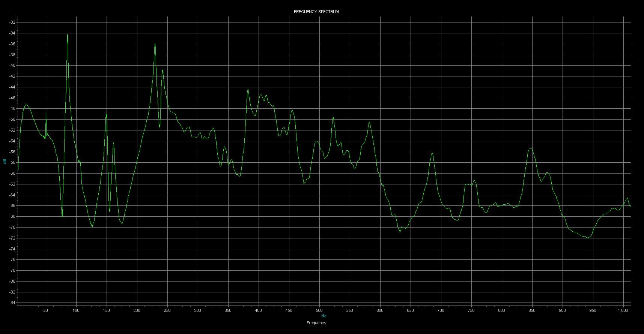Click the -76 value on dB axis

[12, 260]
